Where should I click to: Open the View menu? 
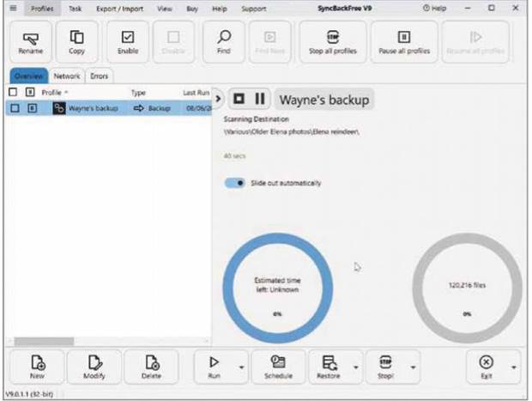(x=164, y=9)
